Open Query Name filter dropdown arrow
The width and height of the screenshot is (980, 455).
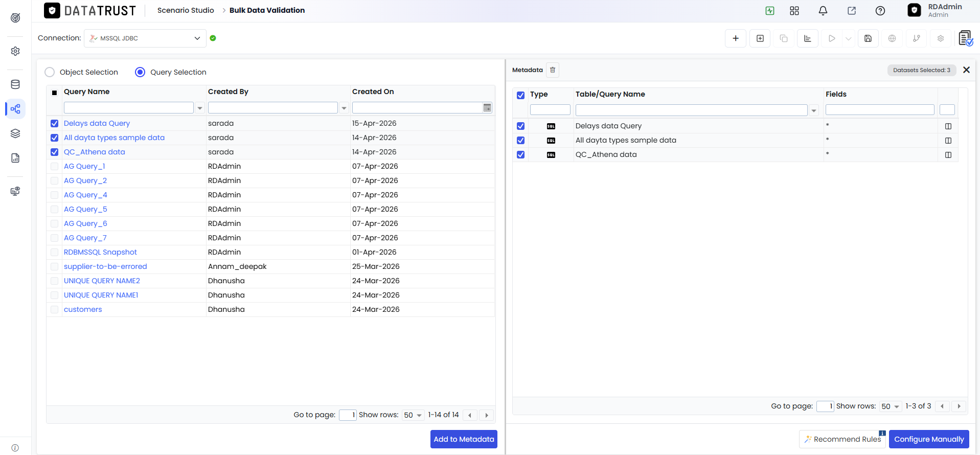200,108
